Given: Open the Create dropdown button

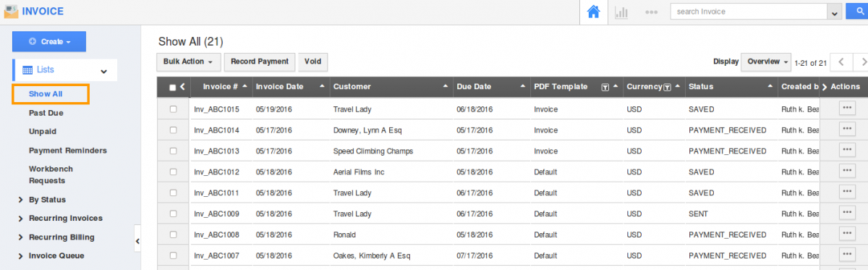Looking at the screenshot, I should click(x=49, y=42).
